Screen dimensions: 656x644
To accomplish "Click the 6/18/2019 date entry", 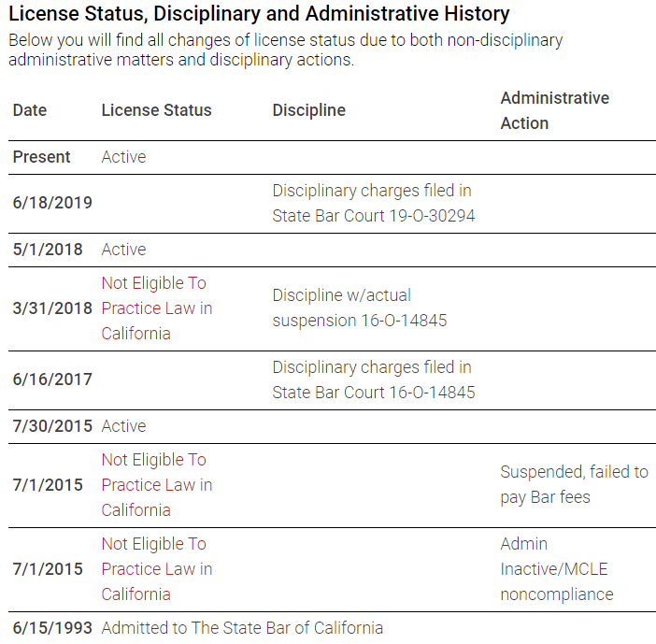I will (52, 203).
